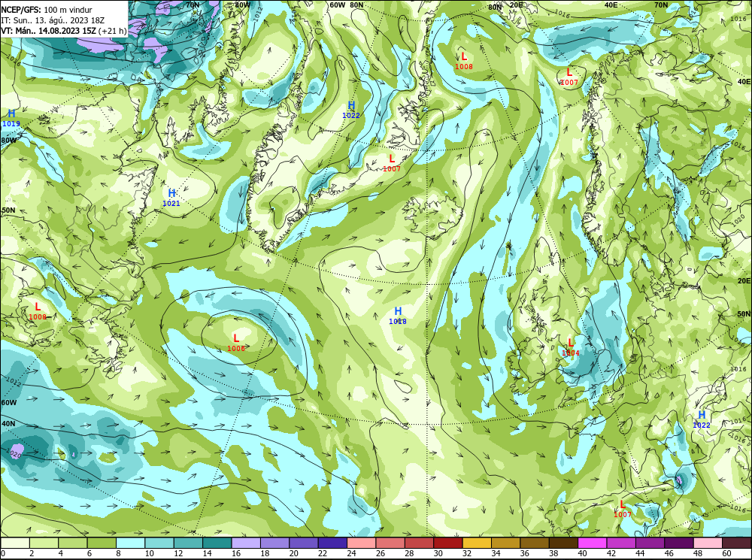
Task: Click the title text 'NCEP/GFS: 100 m vindur'
Action: (x=47, y=10)
